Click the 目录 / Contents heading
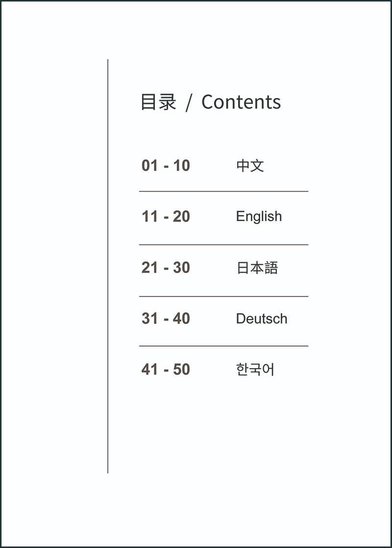 click(210, 102)
